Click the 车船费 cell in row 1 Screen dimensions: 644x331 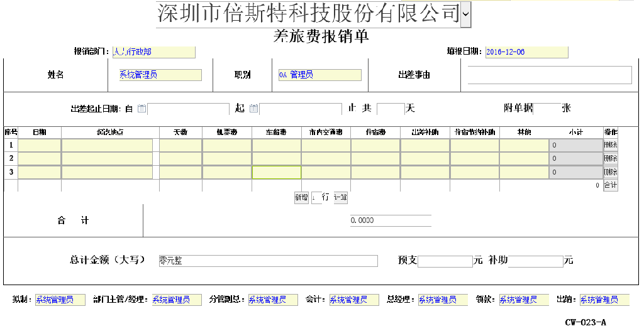(x=277, y=145)
